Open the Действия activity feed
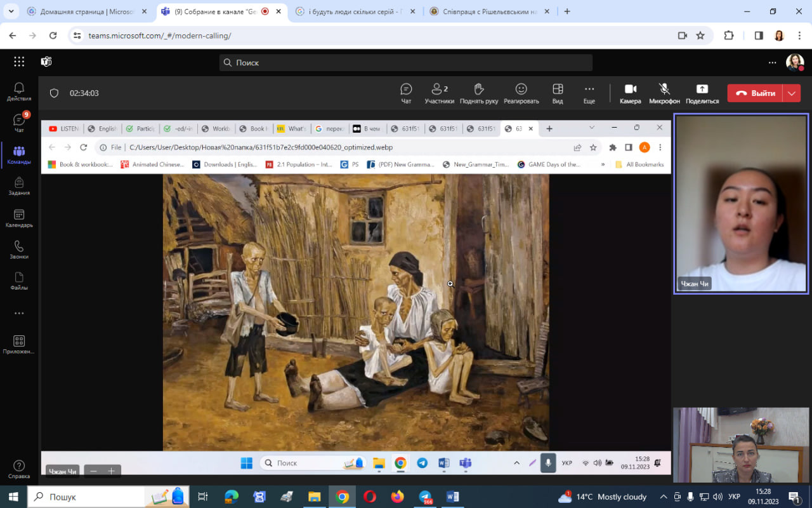Viewport: 812px width, 508px height. (19, 92)
